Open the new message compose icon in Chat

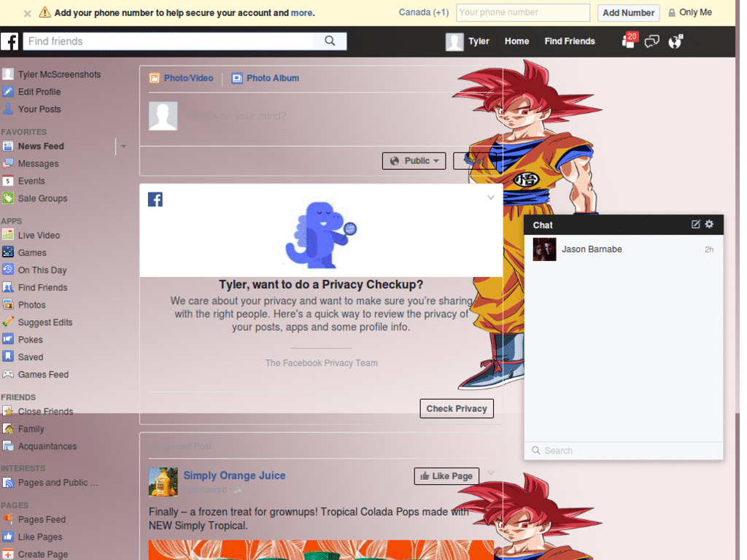pos(695,225)
